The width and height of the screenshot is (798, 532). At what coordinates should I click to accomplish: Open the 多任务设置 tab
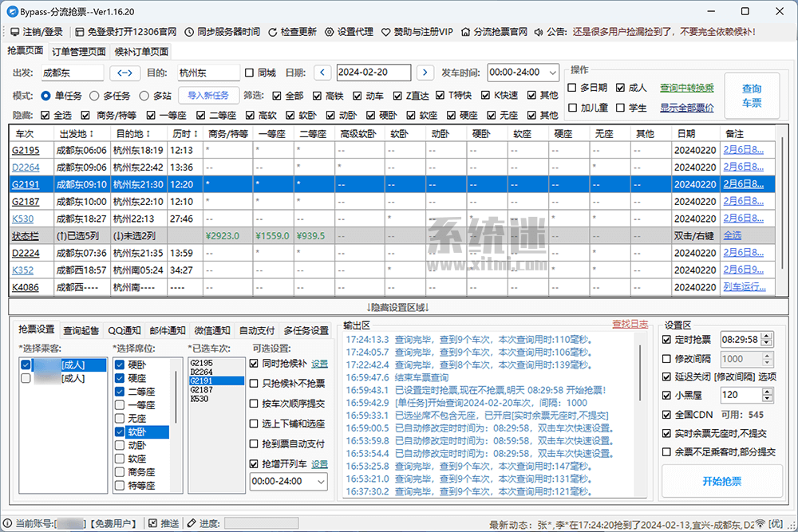pyautogui.click(x=306, y=330)
